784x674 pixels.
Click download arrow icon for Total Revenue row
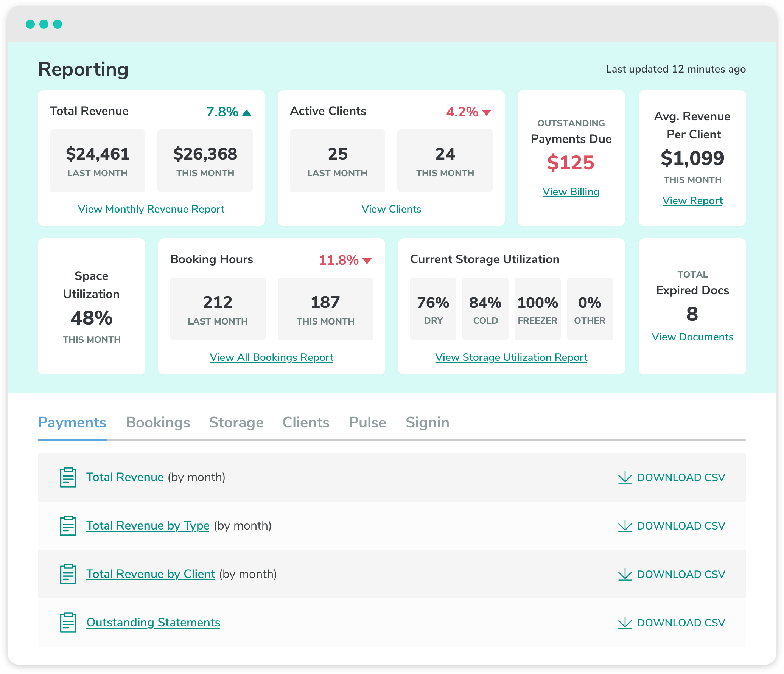(x=625, y=477)
